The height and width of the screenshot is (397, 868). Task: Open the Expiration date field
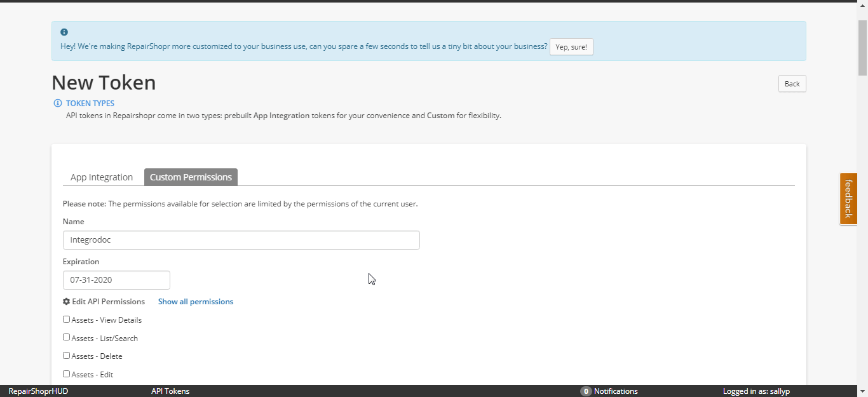116,280
